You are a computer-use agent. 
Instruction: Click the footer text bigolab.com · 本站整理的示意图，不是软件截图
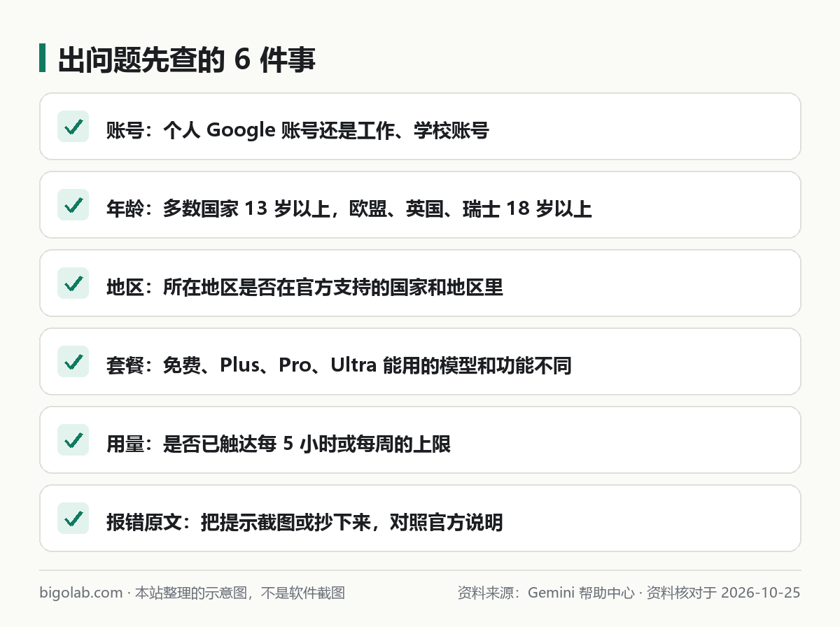coord(192,593)
